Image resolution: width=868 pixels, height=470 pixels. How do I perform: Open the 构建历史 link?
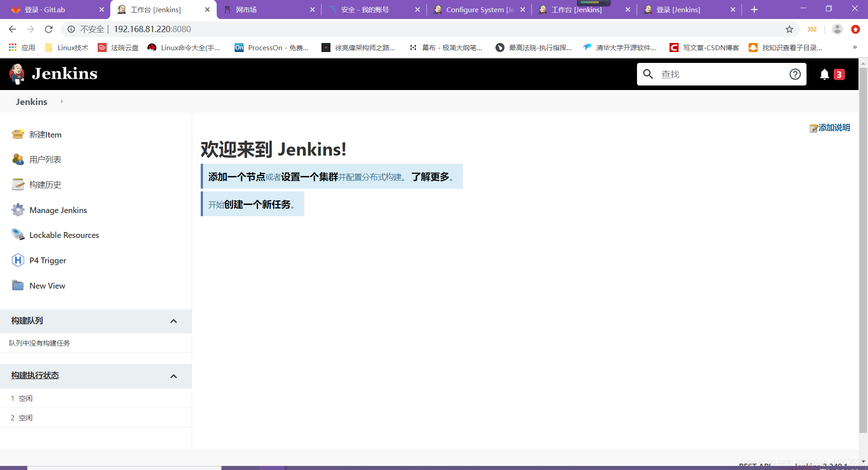coord(45,185)
